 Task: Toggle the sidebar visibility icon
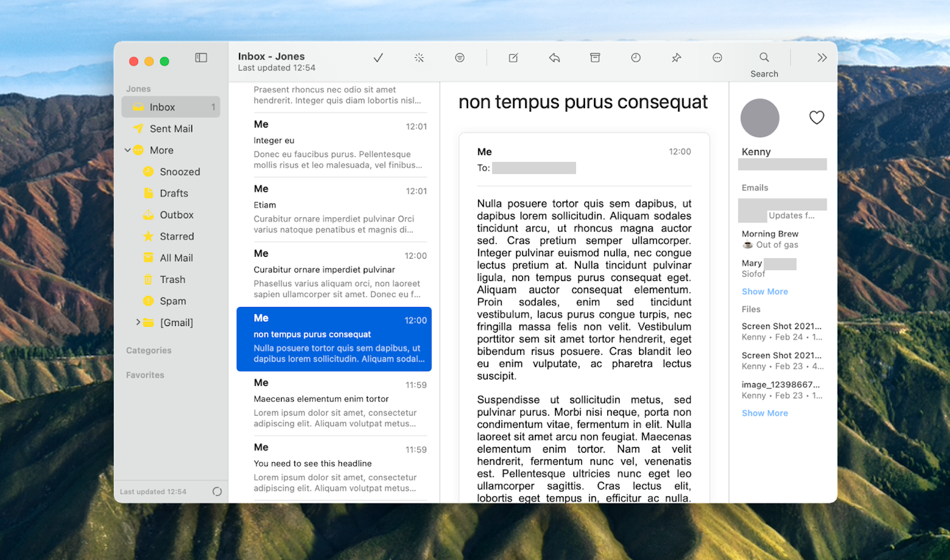point(201,57)
